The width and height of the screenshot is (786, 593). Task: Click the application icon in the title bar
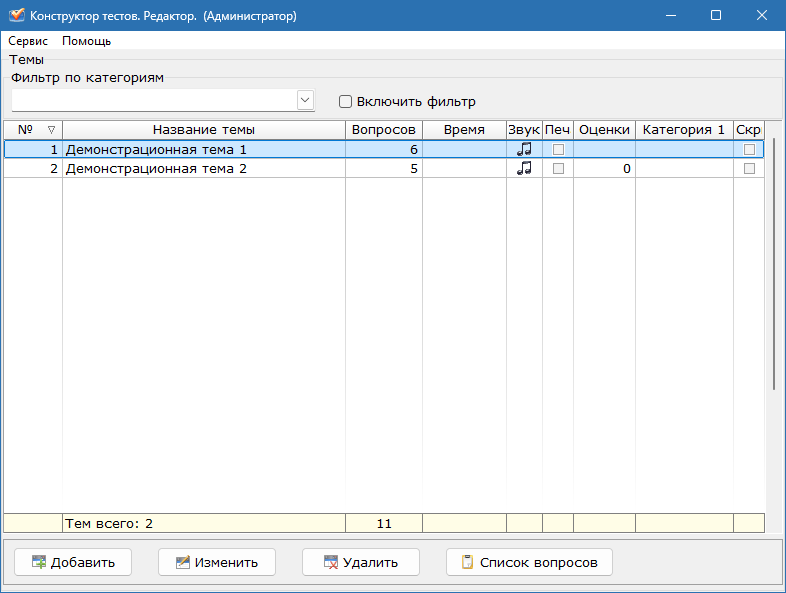click(x=17, y=15)
